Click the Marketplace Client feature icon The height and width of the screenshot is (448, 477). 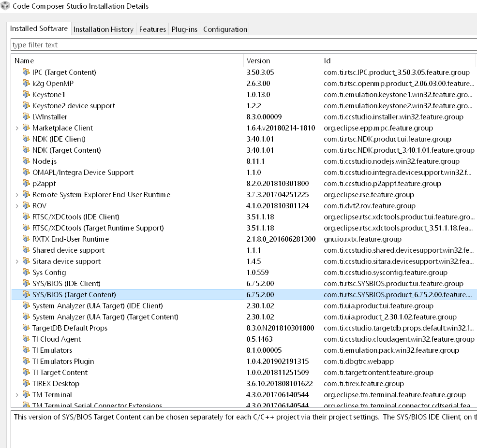click(x=26, y=128)
